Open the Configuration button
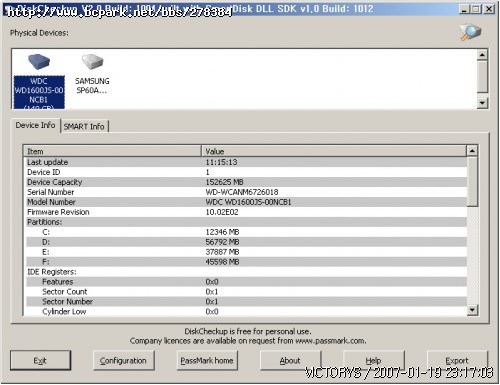The image size is (500, 385). 123,360
